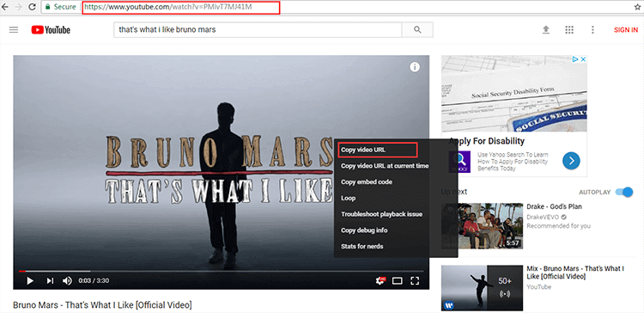The width and height of the screenshot is (644, 313).
Task: Open the YouTube hamburger guide menu
Action: (x=14, y=30)
